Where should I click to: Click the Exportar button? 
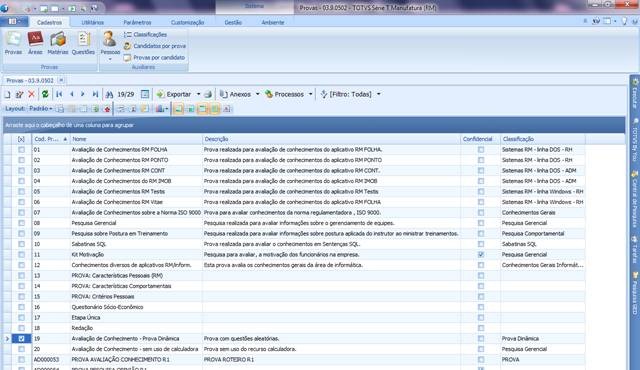[x=174, y=94]
